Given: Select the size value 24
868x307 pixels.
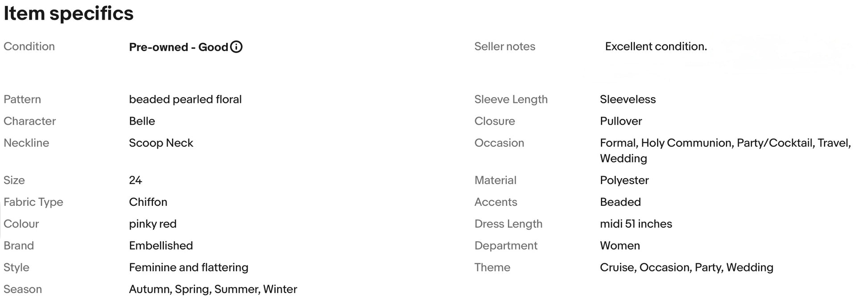Looking at the screenshot, I should [135, 180].
